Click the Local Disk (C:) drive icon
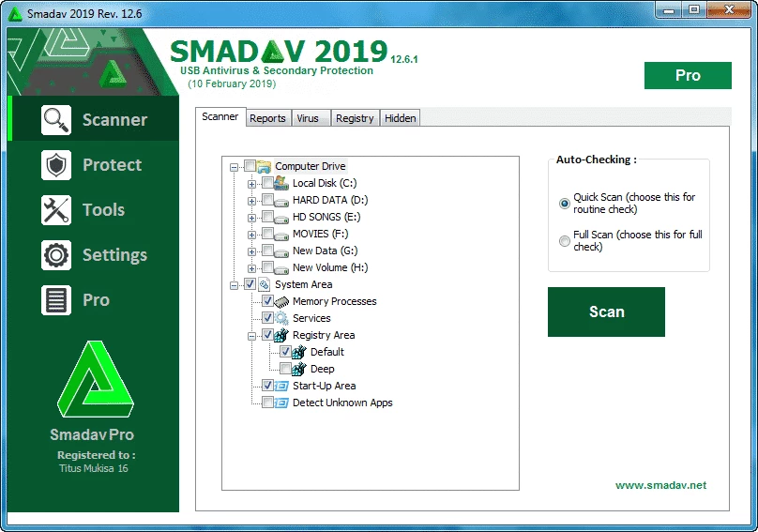758x532 pixels. click(x=282, y=183)
